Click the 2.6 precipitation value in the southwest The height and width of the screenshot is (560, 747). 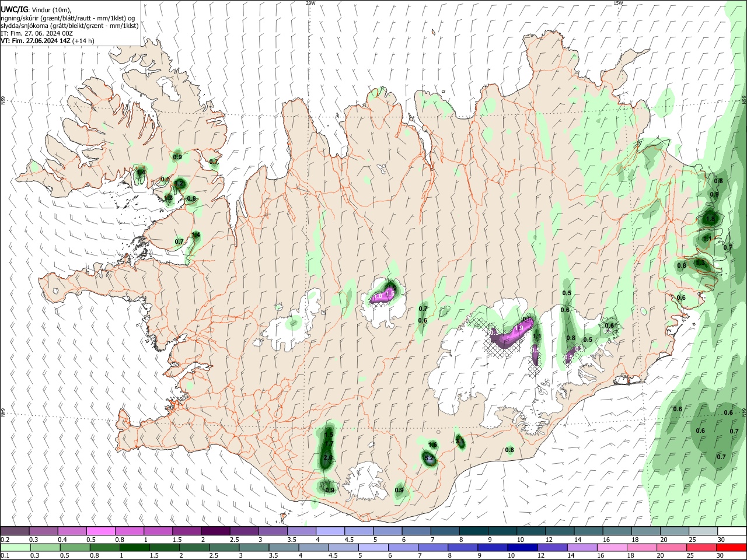point(328,458)
